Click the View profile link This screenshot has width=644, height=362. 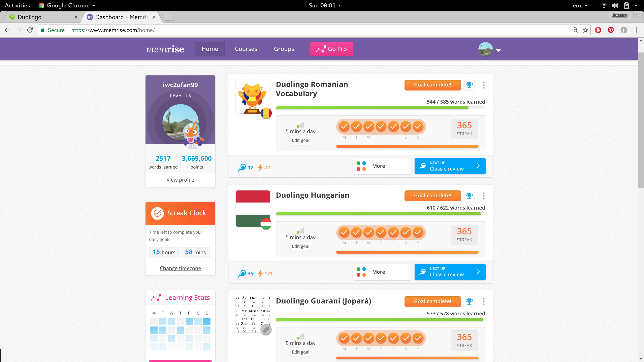click(x=180, y=180)
